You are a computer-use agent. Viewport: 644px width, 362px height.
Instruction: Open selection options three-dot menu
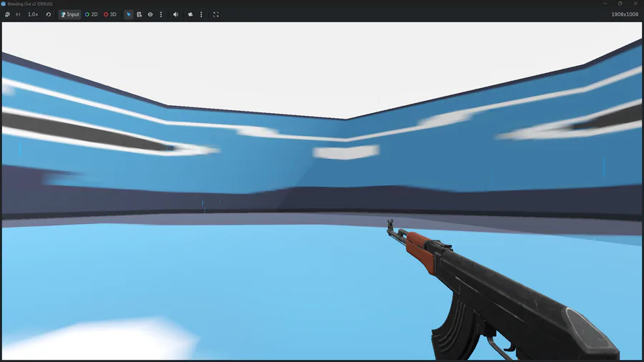pyautogui.click(x=161, y=14)
